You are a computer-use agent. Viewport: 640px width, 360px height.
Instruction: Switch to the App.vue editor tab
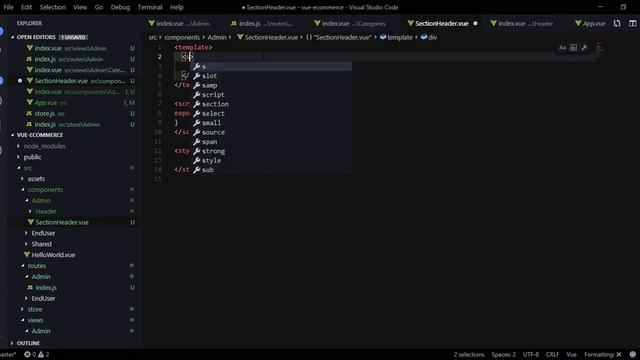(x=590, y=23)
